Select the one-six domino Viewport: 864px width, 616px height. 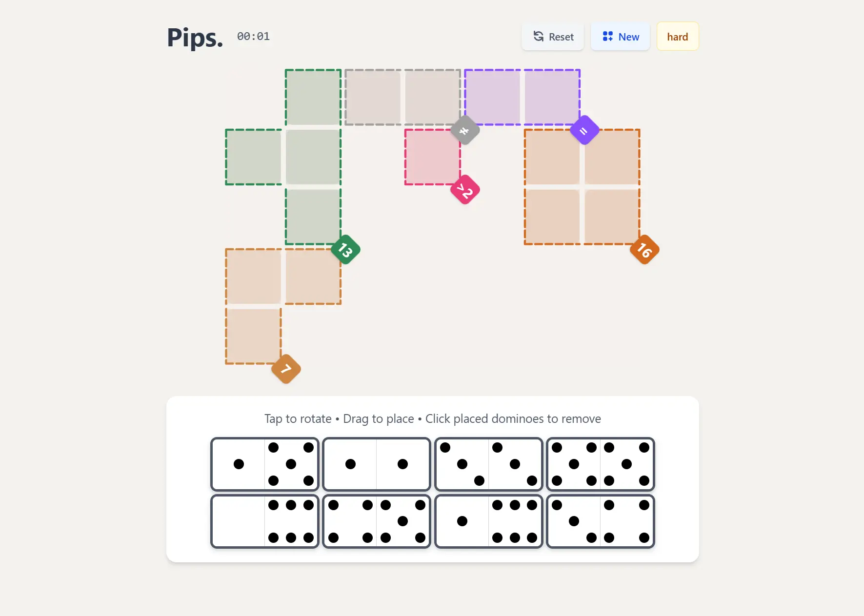point(488,521)
